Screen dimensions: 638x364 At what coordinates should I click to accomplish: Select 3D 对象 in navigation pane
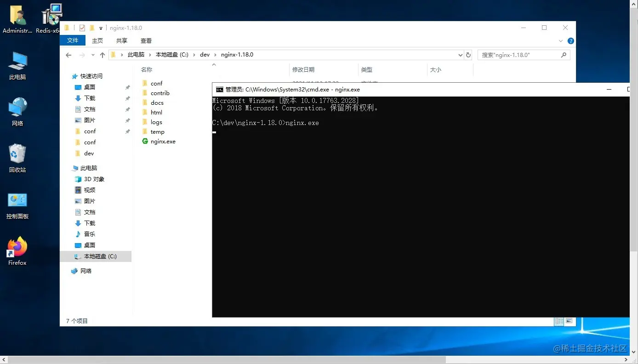pos(94,179)
